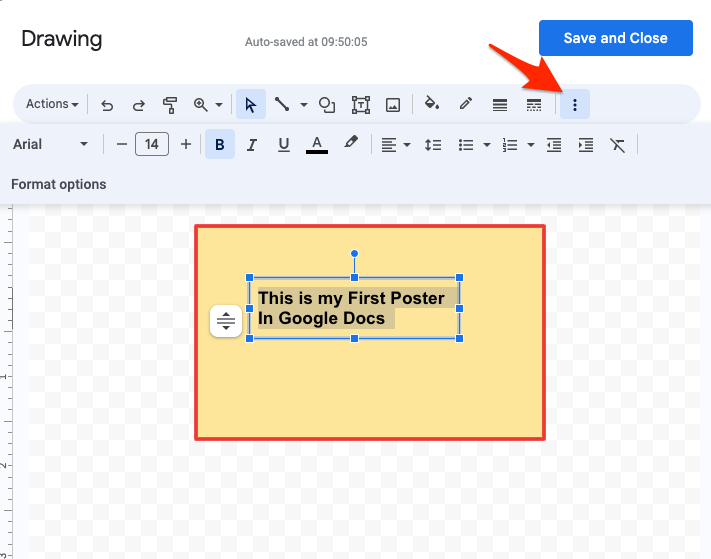Activate the Paint format roller
The height and width of the screenshot is (559, 711).
[170, 105]
